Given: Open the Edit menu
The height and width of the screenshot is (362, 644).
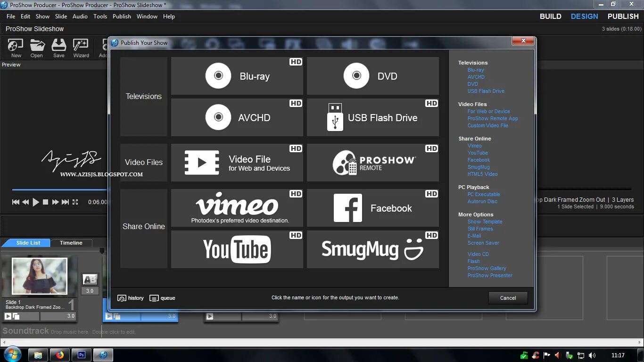Looking at the screenshot, I should tap(25, 16).
